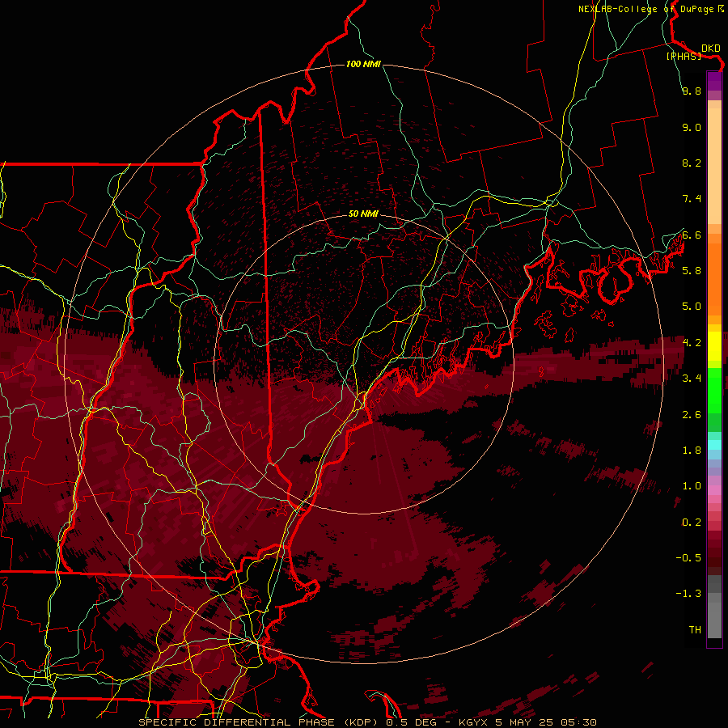The height and width of the screenshot is (728, 728).
Task: Click the '100 NMI' range ring label
Action: point(363,64)
